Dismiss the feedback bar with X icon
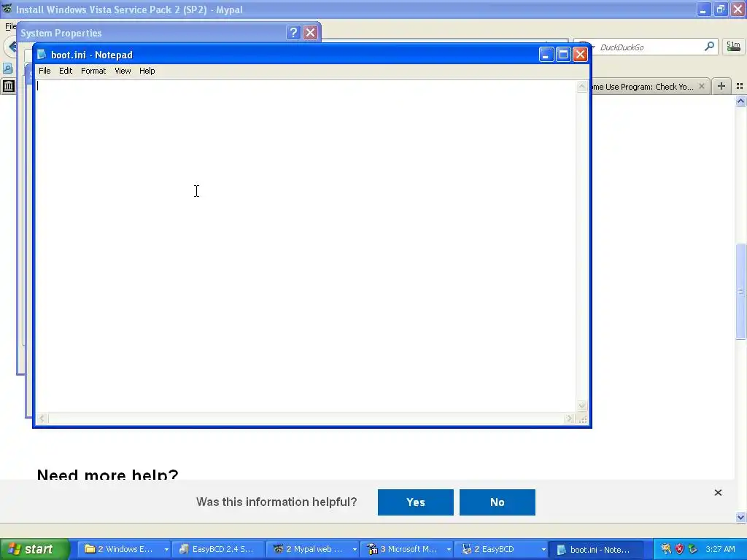 click(x=718, y=492)
